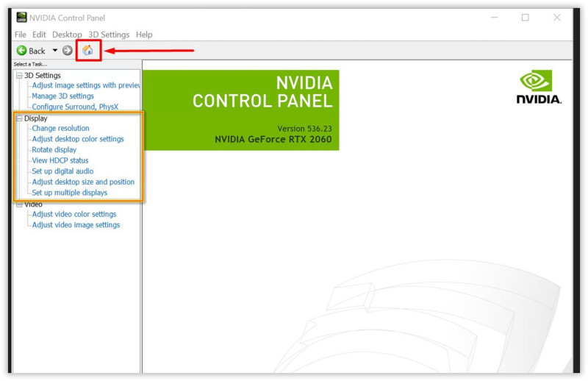Screen dimensions: 588x381
Task: Click the NVIDIA logo at top right
Action: pyautogui.click(x=539, y=87)
